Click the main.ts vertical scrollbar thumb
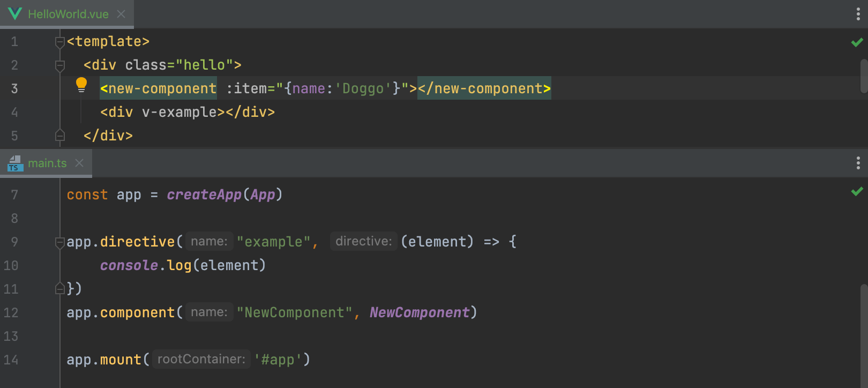 pos(864,336)
